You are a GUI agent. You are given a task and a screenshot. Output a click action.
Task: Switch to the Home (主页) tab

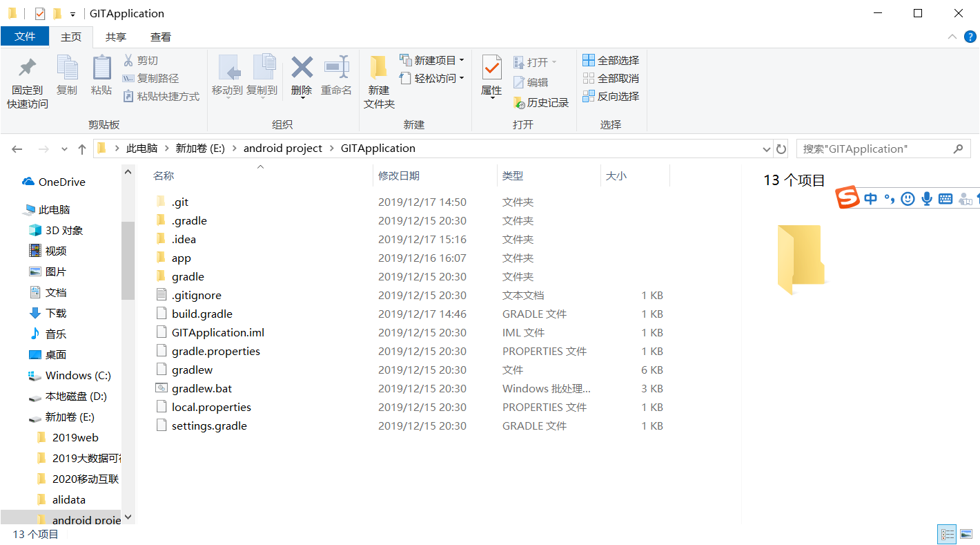(x=71, y=37)
